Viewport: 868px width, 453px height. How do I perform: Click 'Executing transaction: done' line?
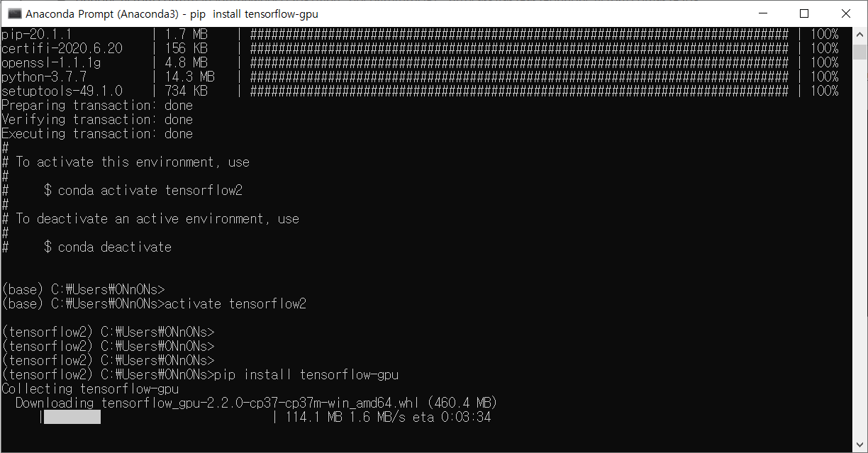coord(97,133)
